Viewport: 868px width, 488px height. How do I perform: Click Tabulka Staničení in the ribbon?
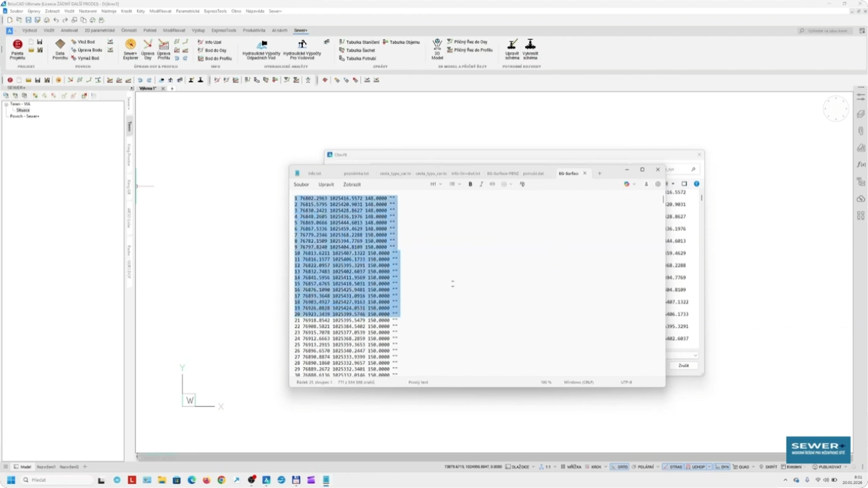(359, 42)
